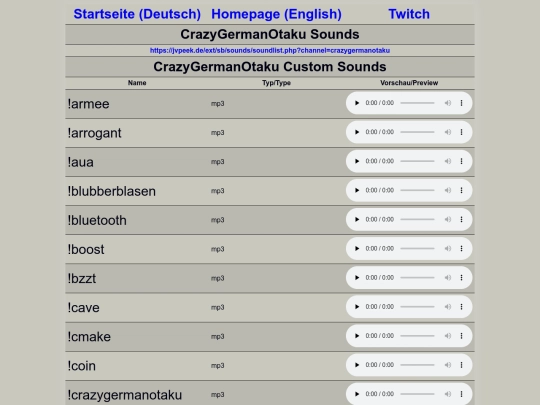This screenshot has width=540, height=405.
Task: Open Homepage (English) link
Action: coord(276,14)
